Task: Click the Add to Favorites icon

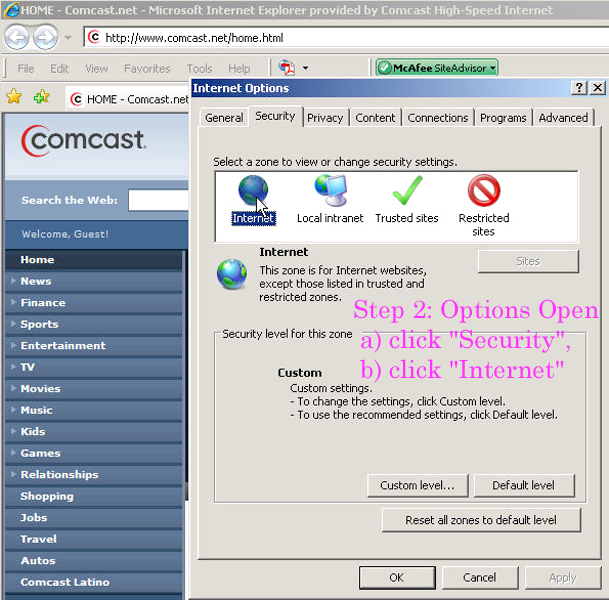Action: tap(41, 97)
